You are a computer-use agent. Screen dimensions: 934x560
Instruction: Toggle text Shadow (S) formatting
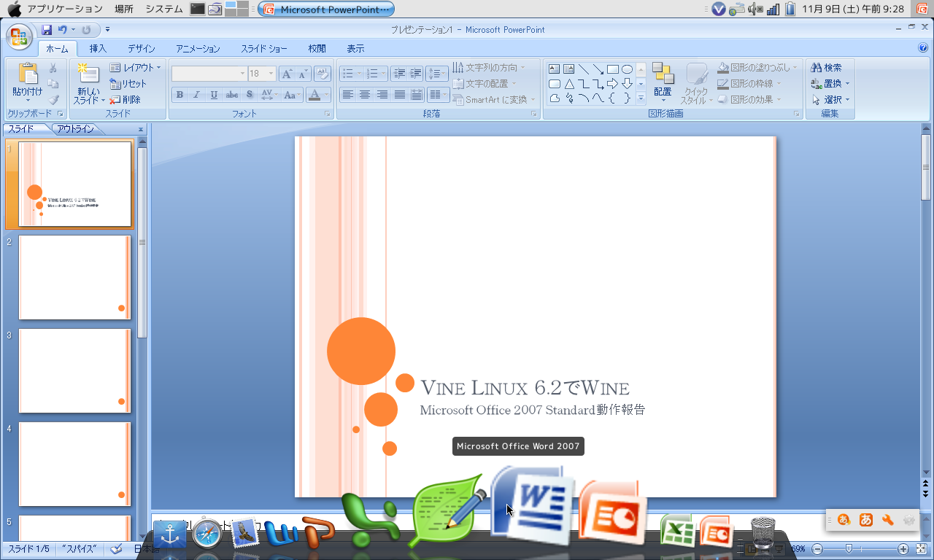[x=250, y=95]
